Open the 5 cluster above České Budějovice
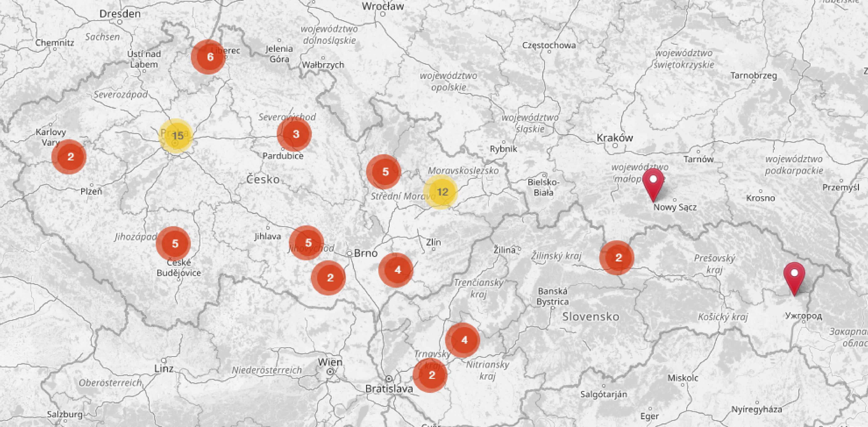Viewport: 868px width, 427px height. coord(174,244)
